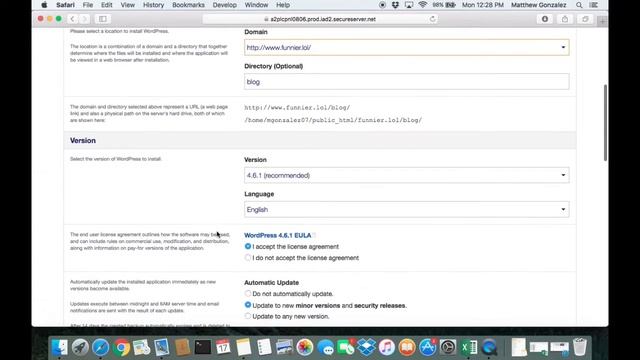The height and width of the screenshot is (360, 640).
Task: Go back with the Safari back arrow
Action: tap(72, 19)
